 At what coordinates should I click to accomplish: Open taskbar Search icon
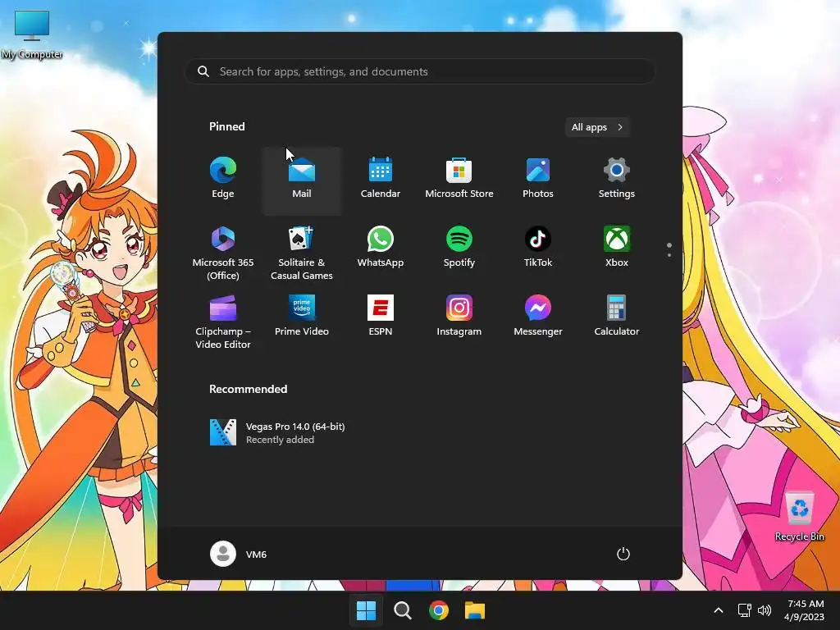(x=402, y=610)
